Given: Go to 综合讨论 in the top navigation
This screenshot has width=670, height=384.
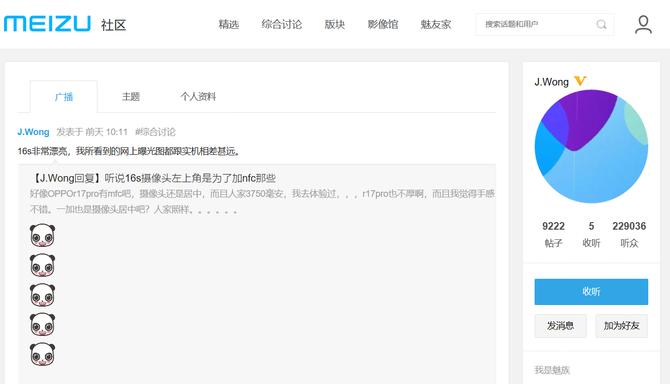Looking at the screenshot, I should coord(282,24).
